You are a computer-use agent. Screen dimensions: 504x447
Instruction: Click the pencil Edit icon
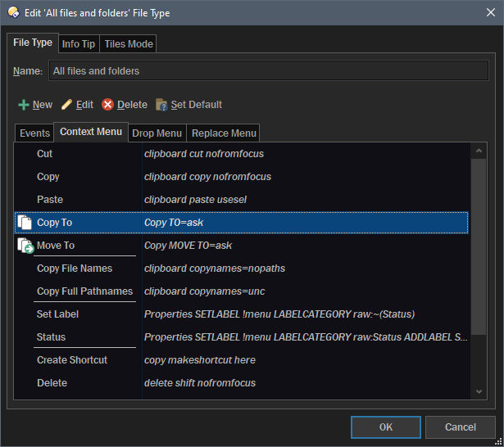(x=67, y=105)
